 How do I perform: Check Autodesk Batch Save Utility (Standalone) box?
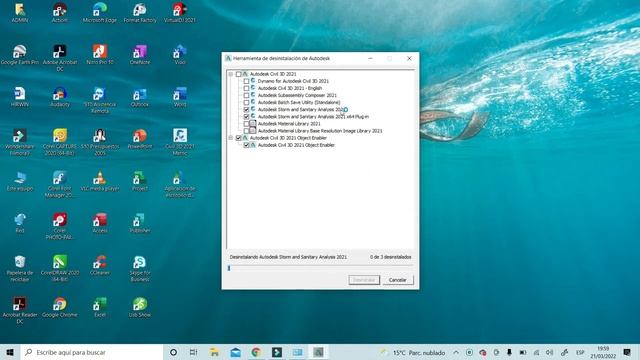[x=246, y=102]
